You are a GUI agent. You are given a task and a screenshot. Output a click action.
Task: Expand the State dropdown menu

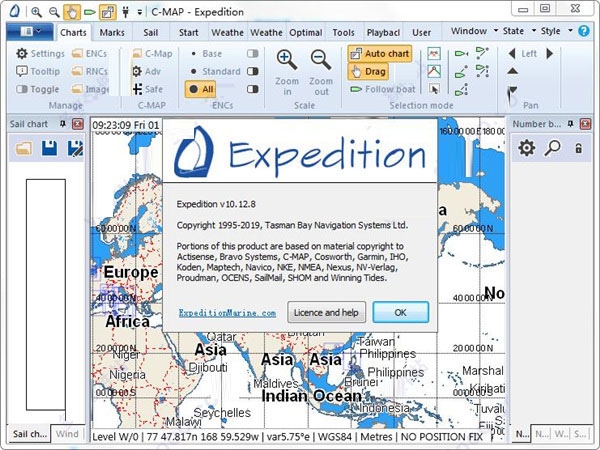pos(519,31)
